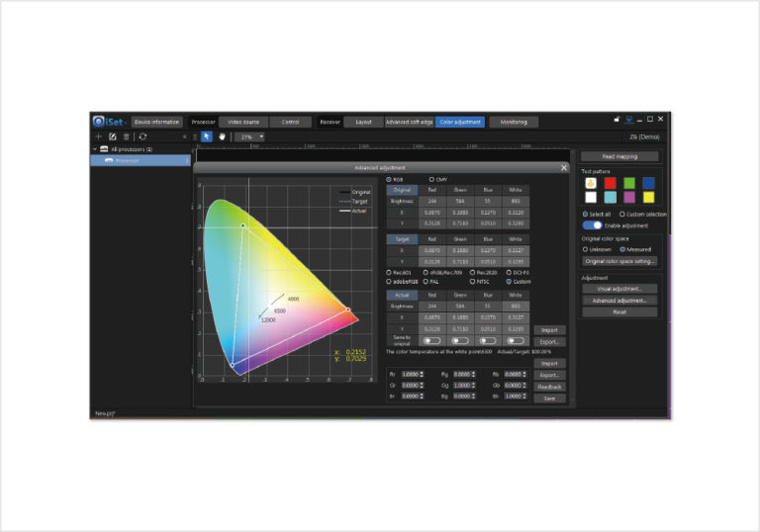Image resolution: width=760 pixels, height=532 pixels.
Task: Click the Readback button
Action: point(549,387)
